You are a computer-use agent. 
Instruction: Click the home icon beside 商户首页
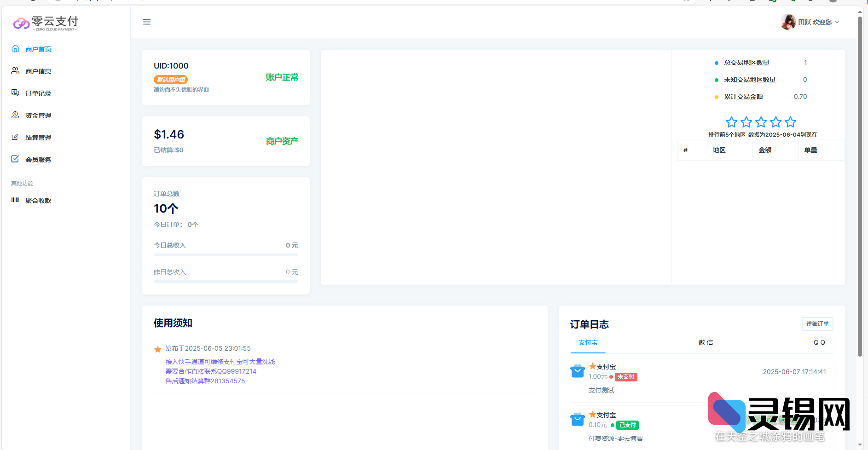[x=15, y=49]
